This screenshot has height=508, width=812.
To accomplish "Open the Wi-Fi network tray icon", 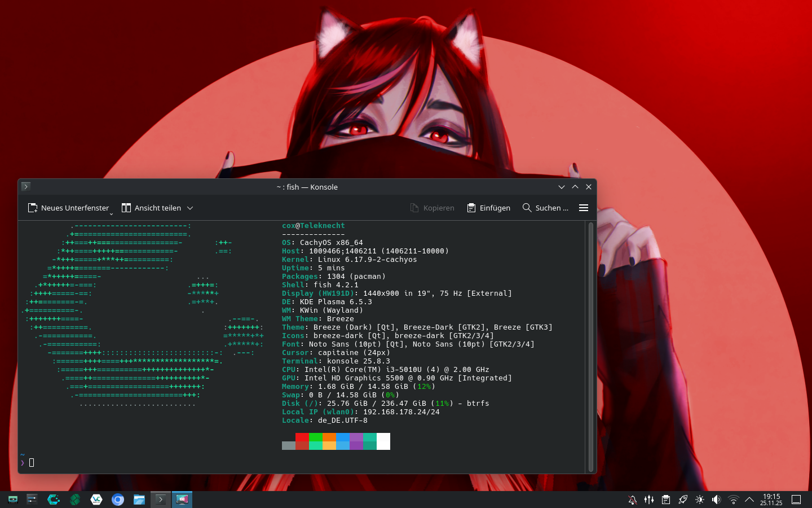I will 733,500.
